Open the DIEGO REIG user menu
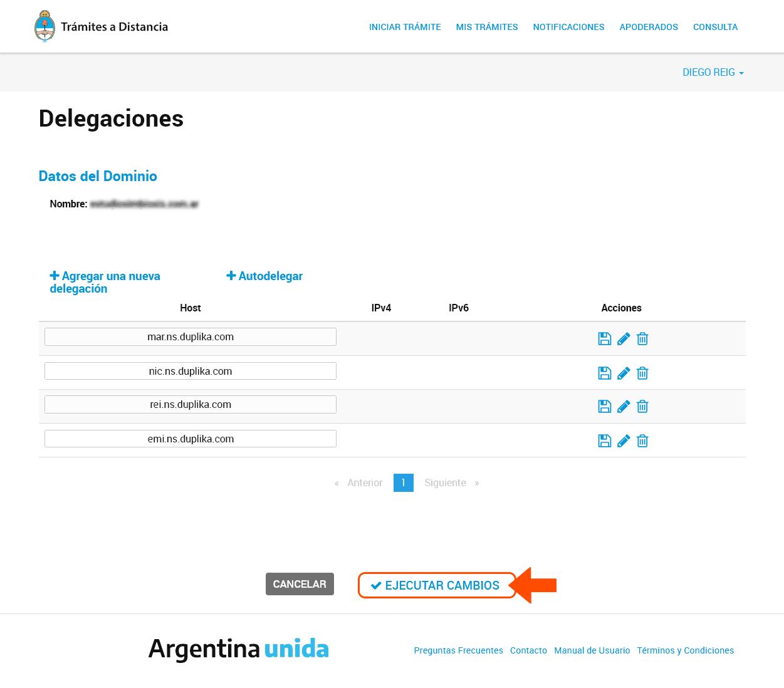The width and height of the screenshot is (784, 688). [713, 72]
